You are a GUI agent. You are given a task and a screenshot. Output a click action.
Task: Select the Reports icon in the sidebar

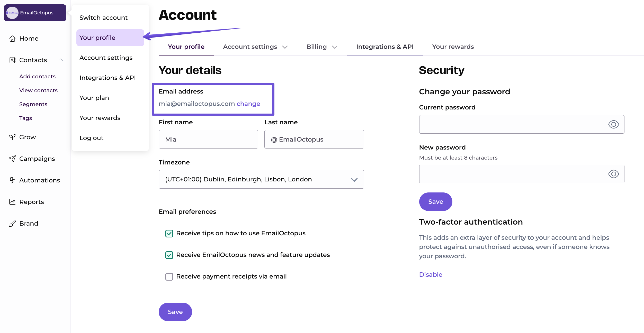point(13,202)
